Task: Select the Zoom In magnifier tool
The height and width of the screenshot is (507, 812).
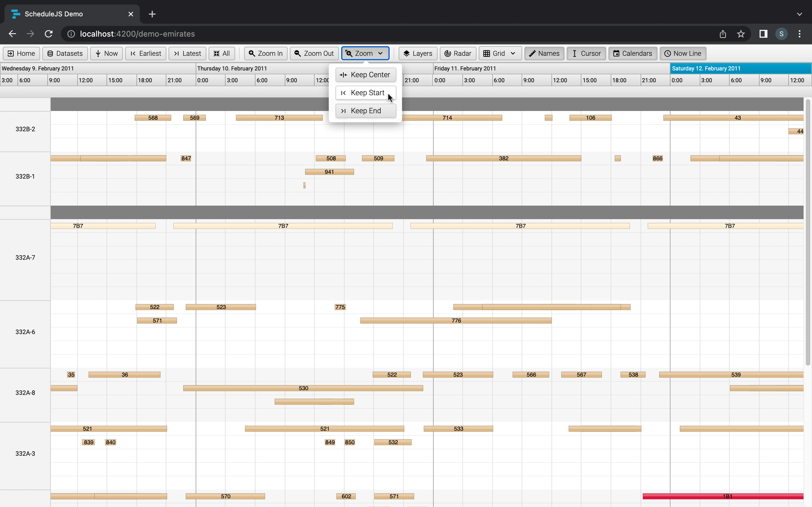Action: click(265, 53)
